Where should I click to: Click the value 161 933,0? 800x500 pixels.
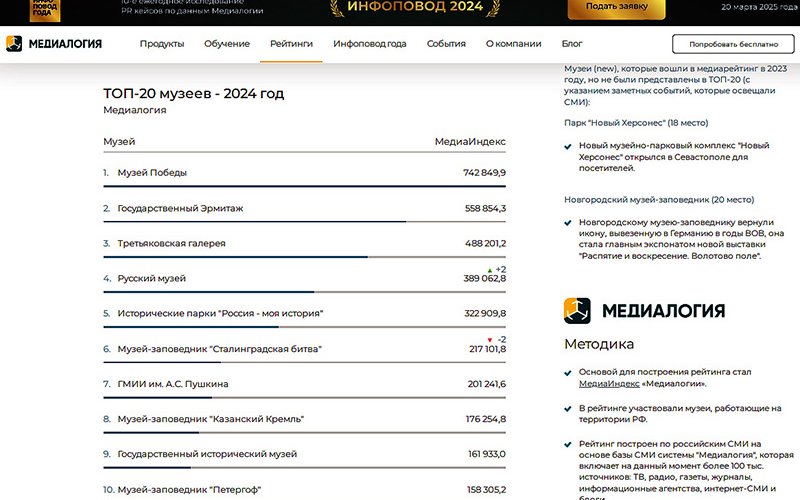(x=487, y=454)
